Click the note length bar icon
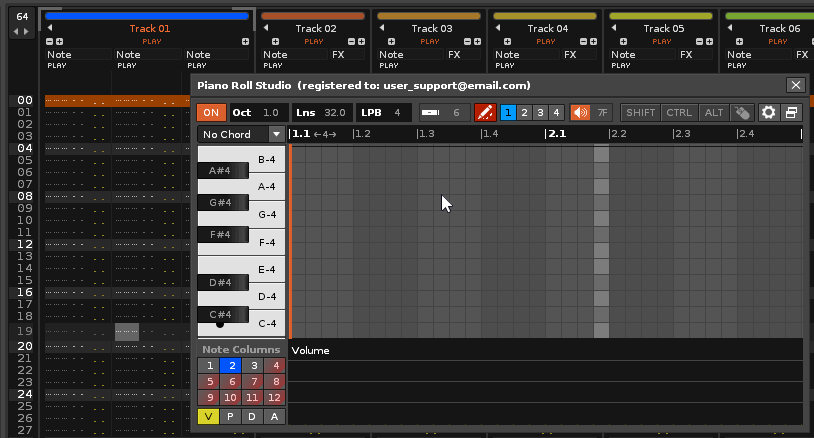Viewport: 814px width, 438px height. coord(430,113)
